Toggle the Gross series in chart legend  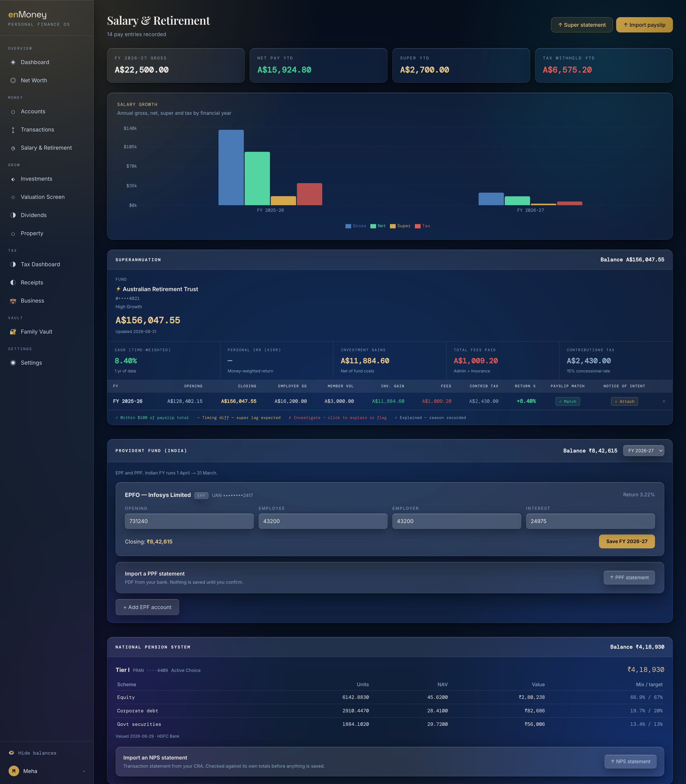[x=356, y=226]
